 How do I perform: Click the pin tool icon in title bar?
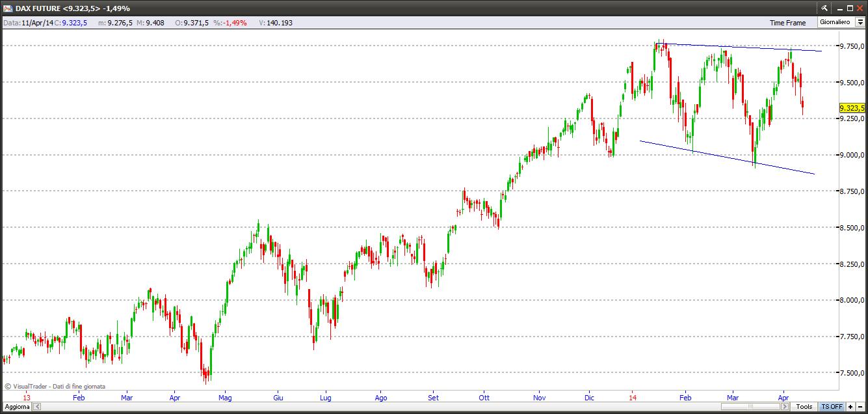pos(824,8)
